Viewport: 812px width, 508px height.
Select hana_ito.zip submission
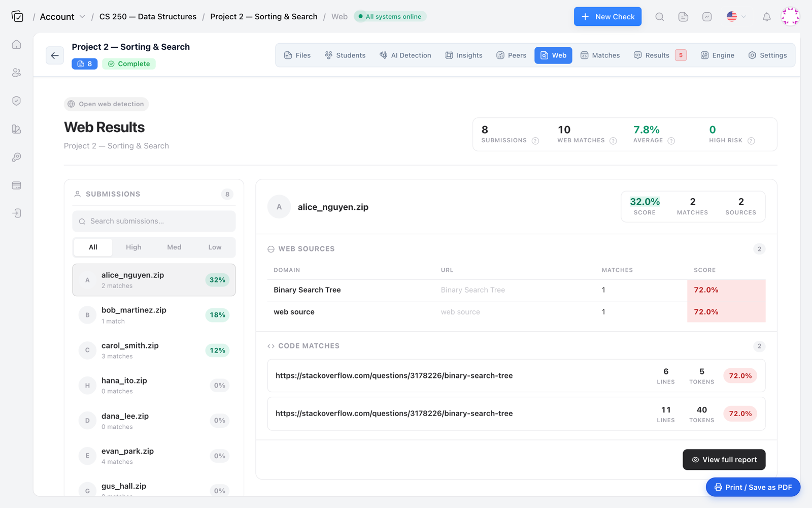[x=154, y=386]
